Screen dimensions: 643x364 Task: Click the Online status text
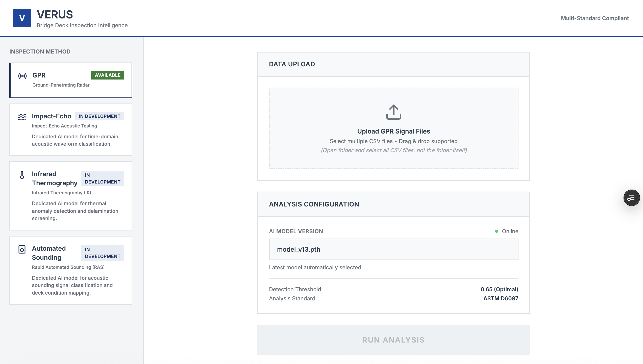point(510,231)
